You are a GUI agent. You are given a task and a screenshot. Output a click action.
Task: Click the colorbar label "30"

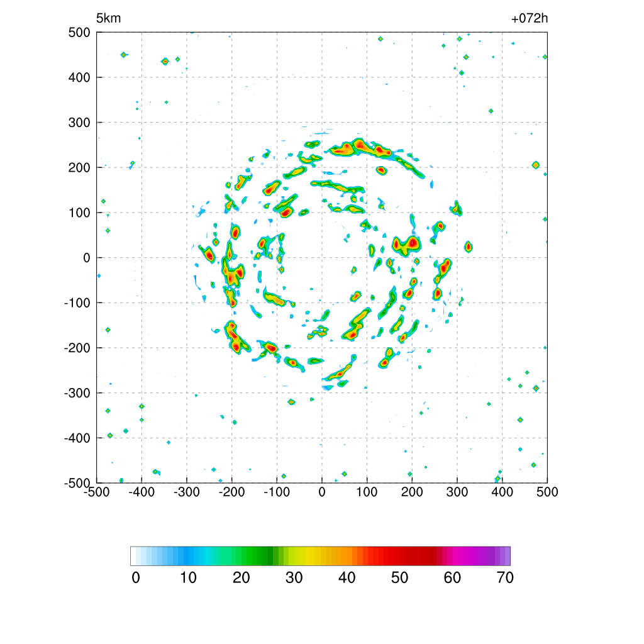294,578
